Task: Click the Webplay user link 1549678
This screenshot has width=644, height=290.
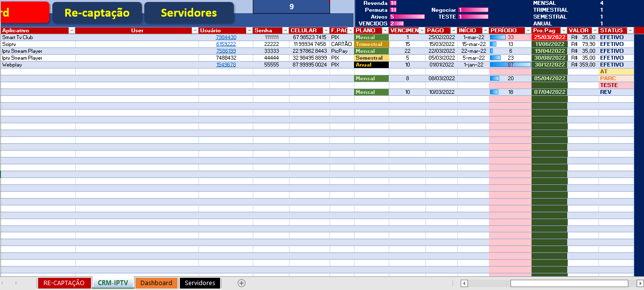Action: (226, 65)
